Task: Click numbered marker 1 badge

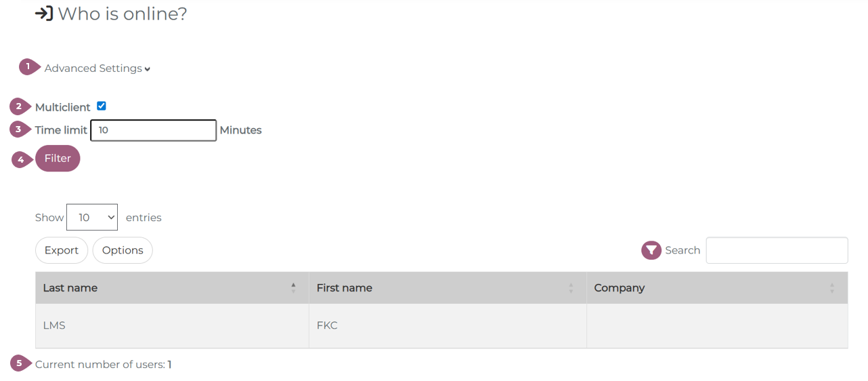Action: (28, 66)
